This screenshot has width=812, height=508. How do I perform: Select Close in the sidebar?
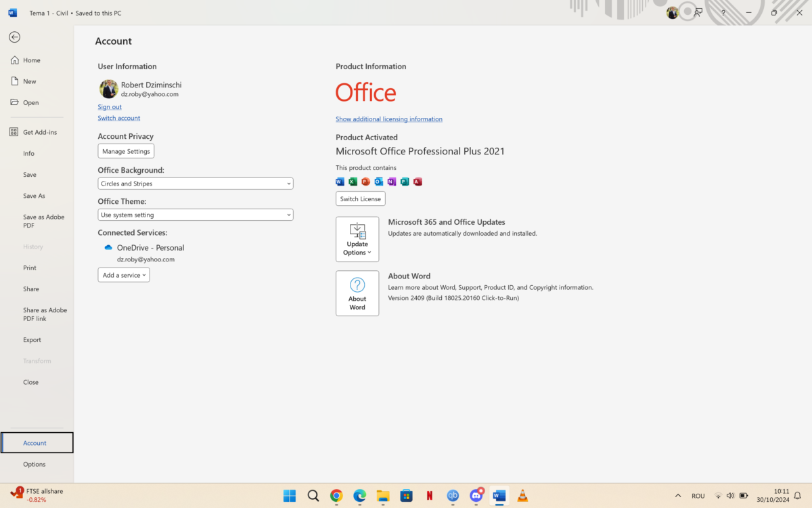pyautogui.click(x=37, y=382)
